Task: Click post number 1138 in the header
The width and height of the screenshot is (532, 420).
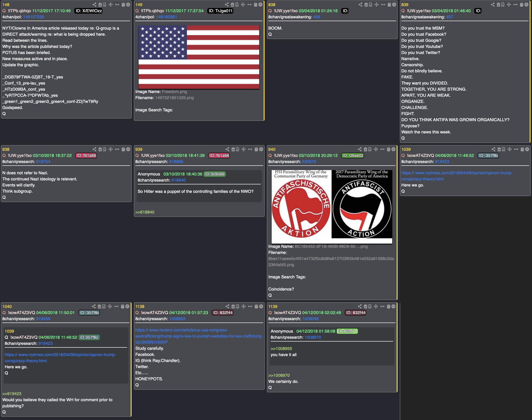Action: coord(140,307)
